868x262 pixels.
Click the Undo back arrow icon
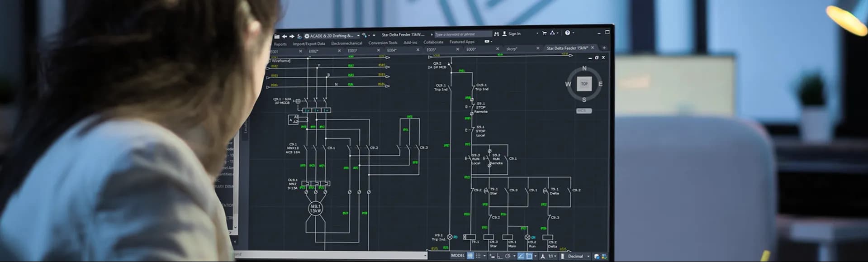click(x=285, y=36)
